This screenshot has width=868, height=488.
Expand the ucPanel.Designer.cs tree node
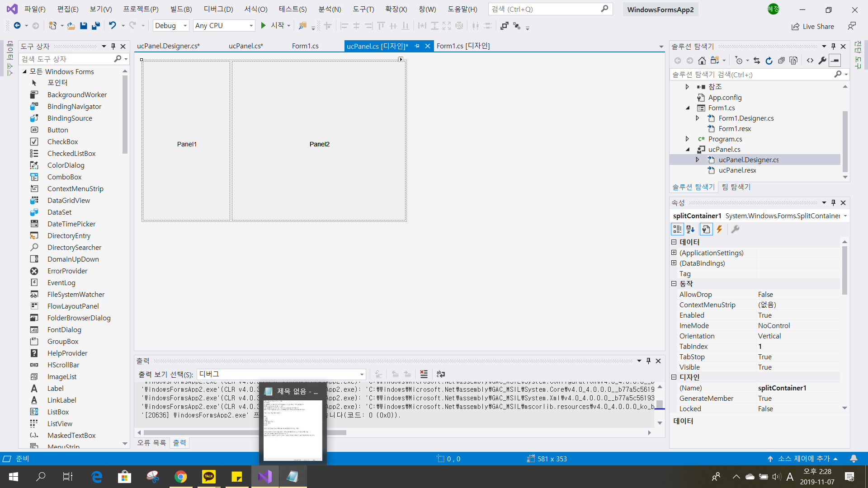coord(698,160)
